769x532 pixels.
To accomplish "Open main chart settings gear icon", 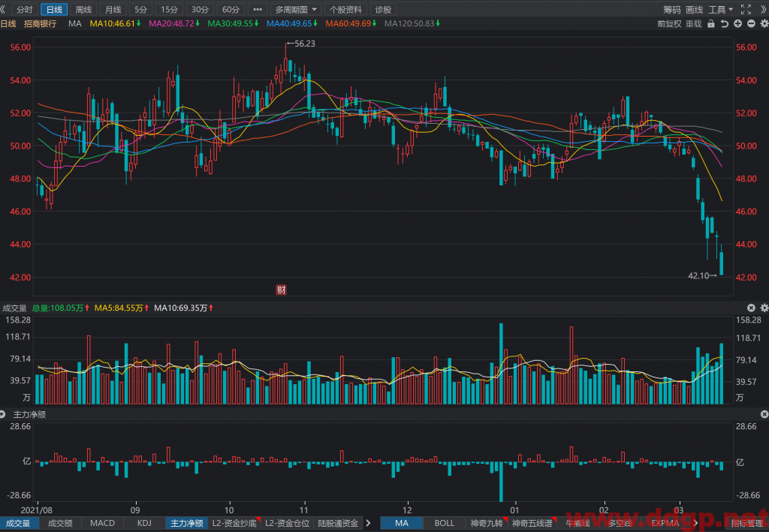I will click(764, 23).
